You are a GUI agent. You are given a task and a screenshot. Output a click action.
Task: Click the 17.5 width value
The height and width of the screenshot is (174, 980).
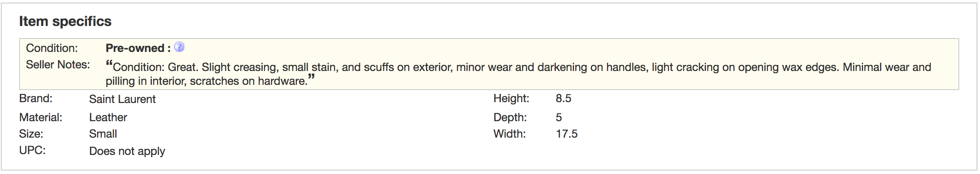pos(567,134)
